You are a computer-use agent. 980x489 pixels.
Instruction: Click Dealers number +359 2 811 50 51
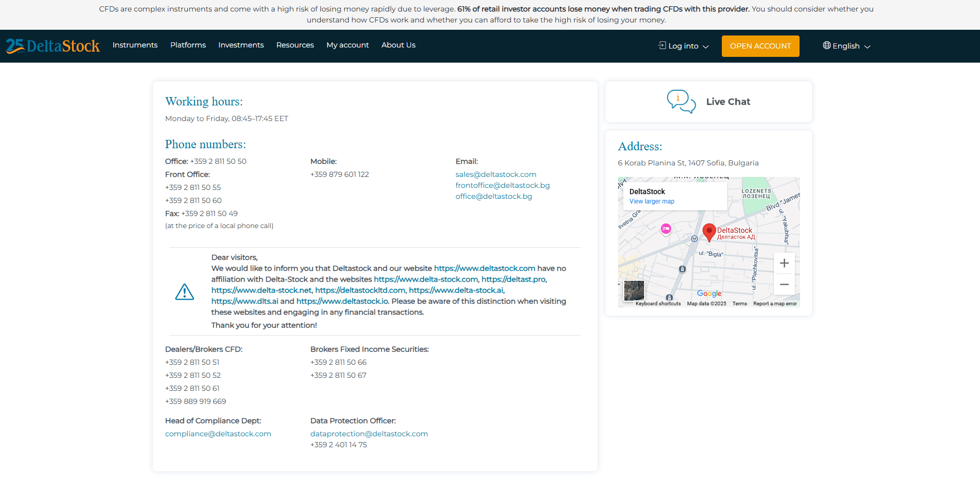[192, 362]
